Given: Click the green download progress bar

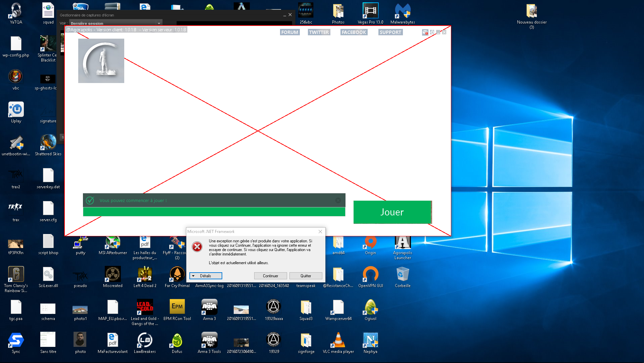Looking at the screenshot, I should 214,212.
